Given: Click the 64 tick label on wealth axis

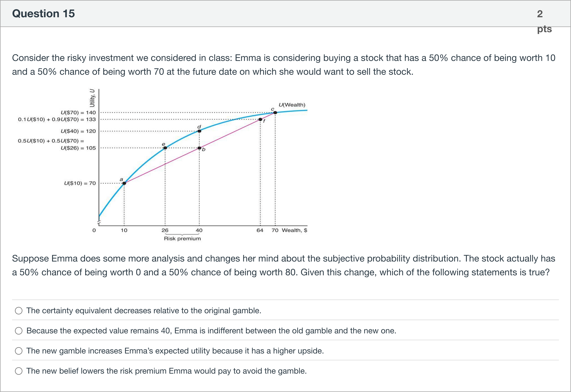Looking at the screenshot, I should 260,230.
